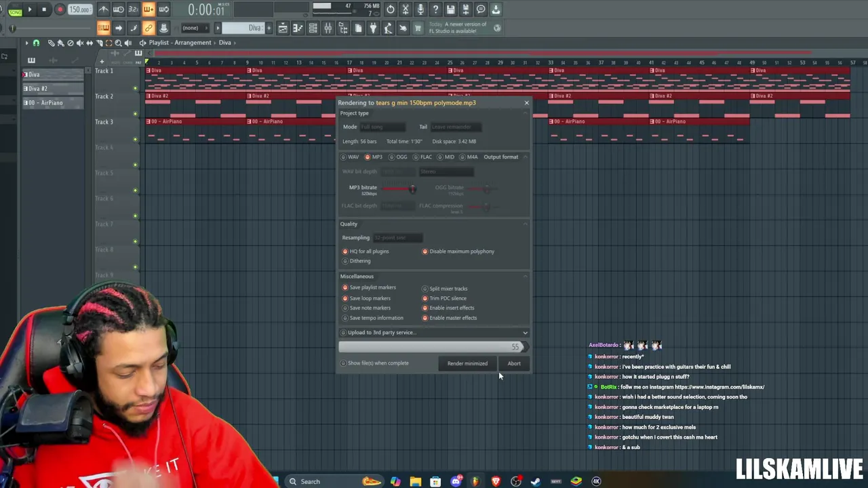
Task: Click the Track 2 header label
Action: click(x=104, y=96)
